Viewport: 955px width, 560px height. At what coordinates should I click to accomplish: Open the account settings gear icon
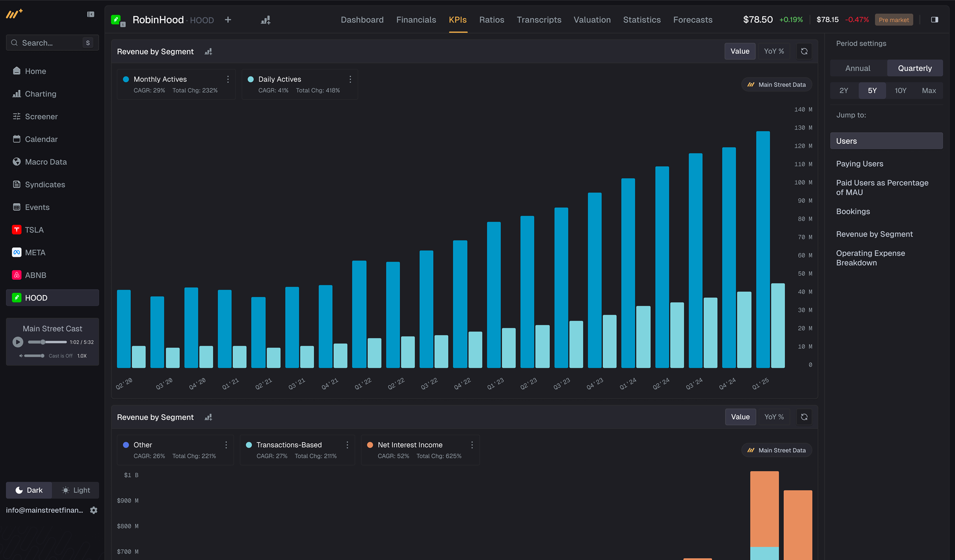(94, 510)
